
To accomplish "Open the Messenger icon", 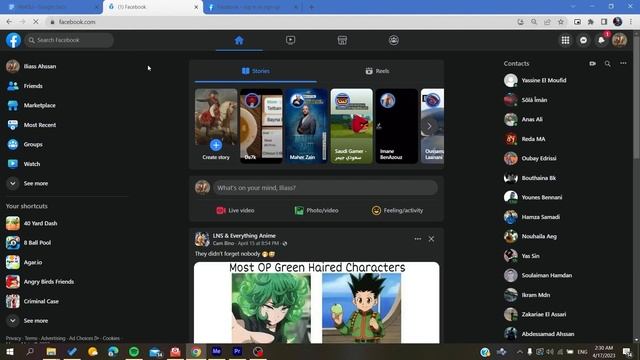I will (584, 40).
